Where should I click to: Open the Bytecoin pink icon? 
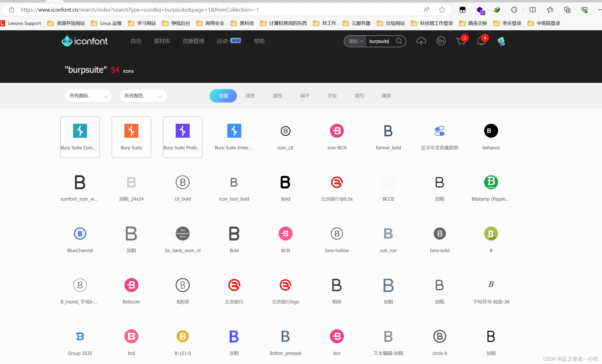point(131,285)
